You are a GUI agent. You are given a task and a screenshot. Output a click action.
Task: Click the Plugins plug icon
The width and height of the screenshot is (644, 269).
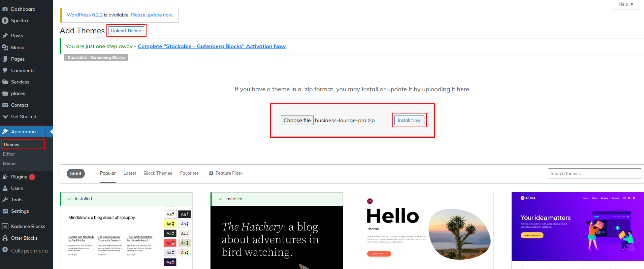[x=5, y=177]
